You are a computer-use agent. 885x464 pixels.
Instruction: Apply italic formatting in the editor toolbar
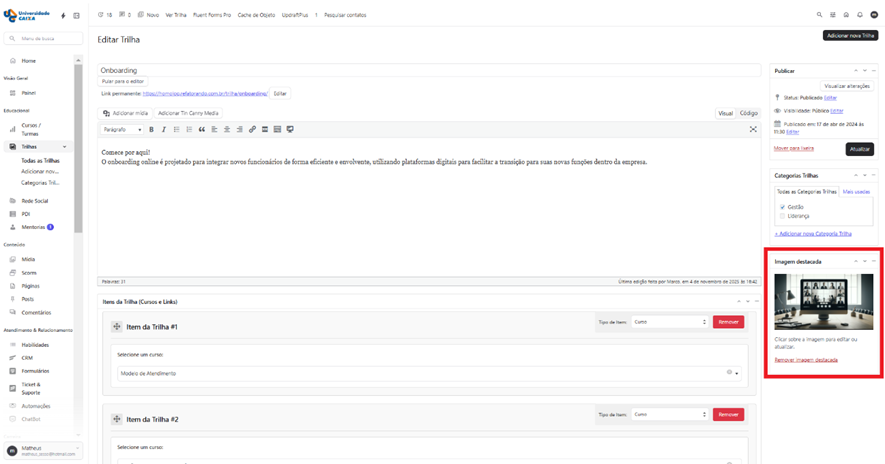click(164, 129)
